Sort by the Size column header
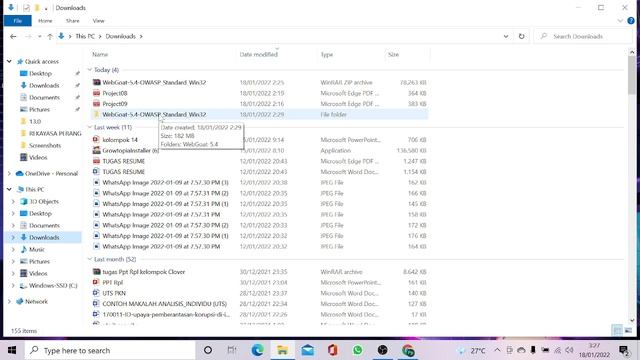 click(x=393, y=54)
